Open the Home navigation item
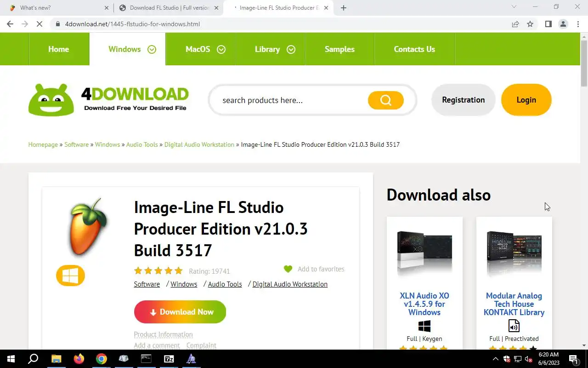The image size is (588, 368). (59, 49)
